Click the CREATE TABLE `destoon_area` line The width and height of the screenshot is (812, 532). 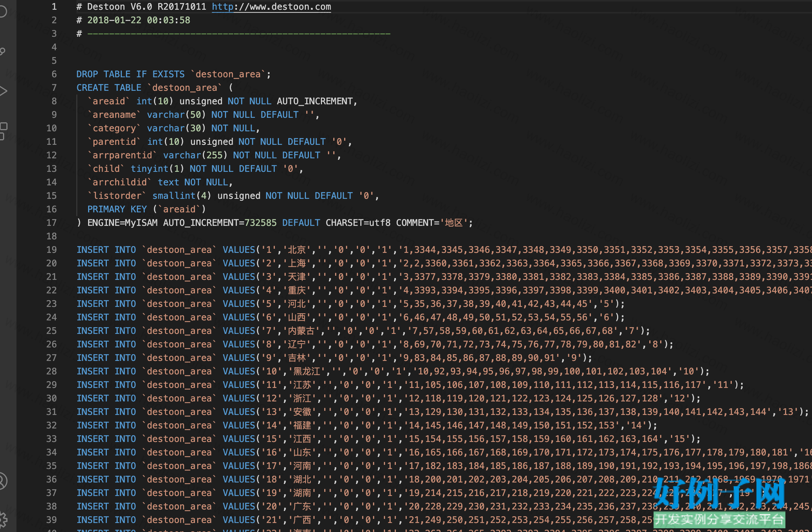pos(155,88)
